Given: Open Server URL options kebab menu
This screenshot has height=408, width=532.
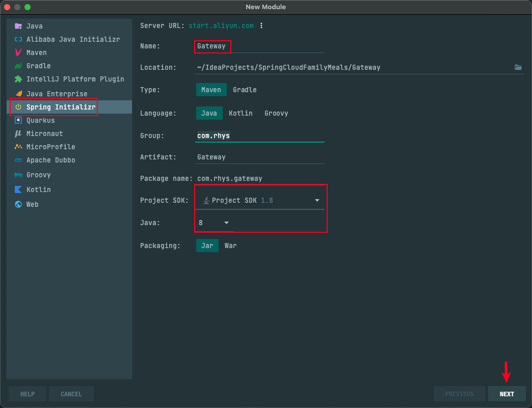Looking at the screenshot, I should coord(261,26).
